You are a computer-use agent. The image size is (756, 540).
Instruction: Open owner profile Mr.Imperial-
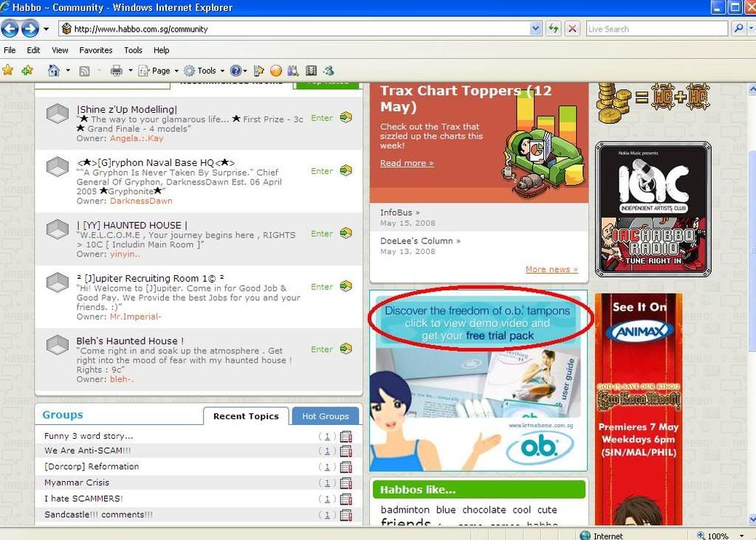click(x=136, y=316)
